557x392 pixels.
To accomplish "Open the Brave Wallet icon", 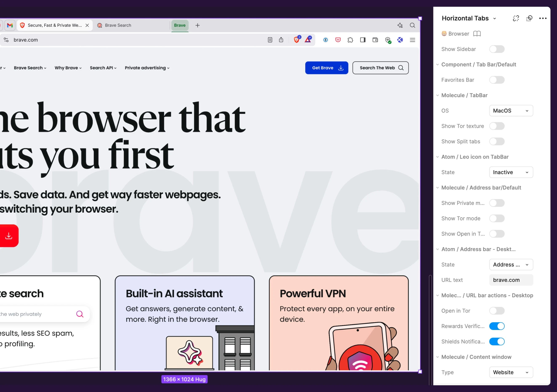I will pyautogui.click(x=375, y=40).
